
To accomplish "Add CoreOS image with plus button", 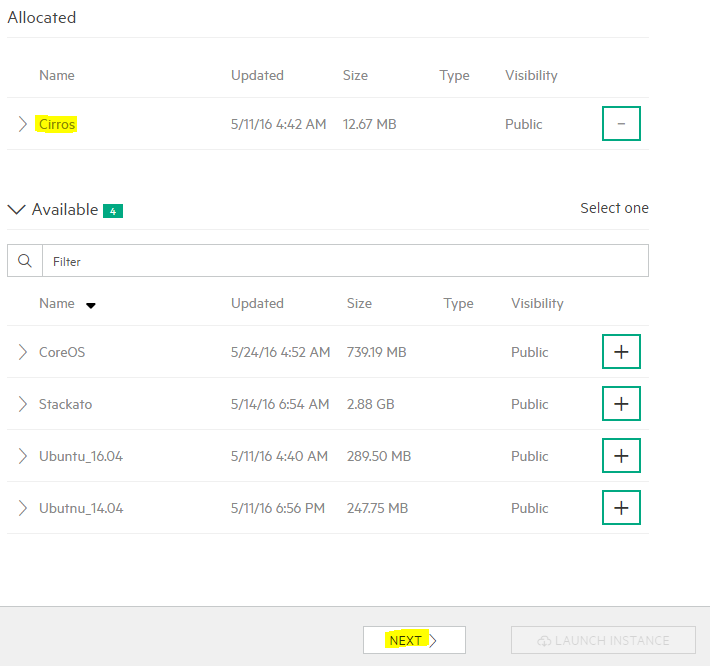I will 621,352.
